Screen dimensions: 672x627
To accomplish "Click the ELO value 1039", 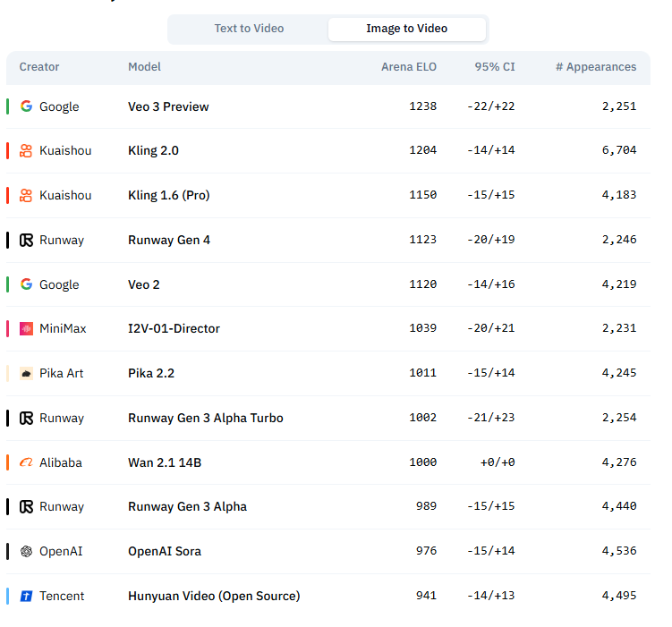I will click(422, 328).
